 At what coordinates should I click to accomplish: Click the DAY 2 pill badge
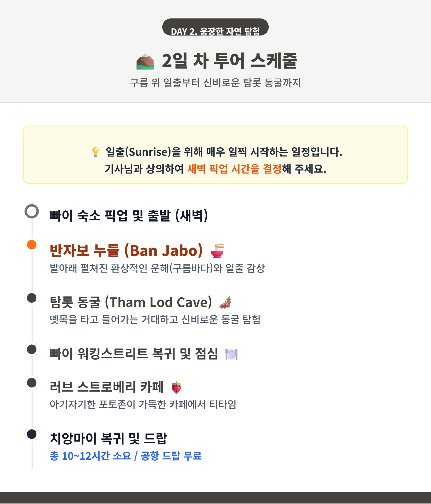215,27
